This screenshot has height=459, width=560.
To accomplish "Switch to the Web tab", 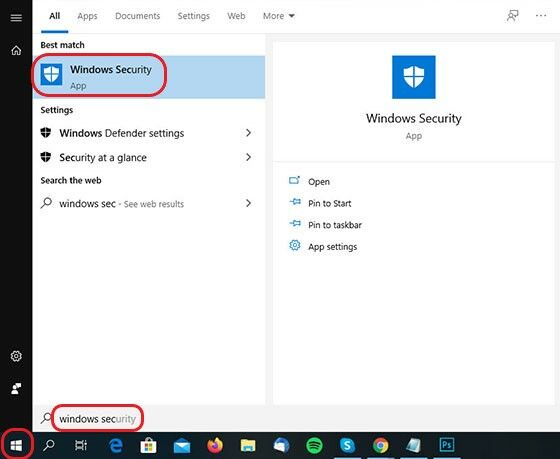I will point(236,16).
